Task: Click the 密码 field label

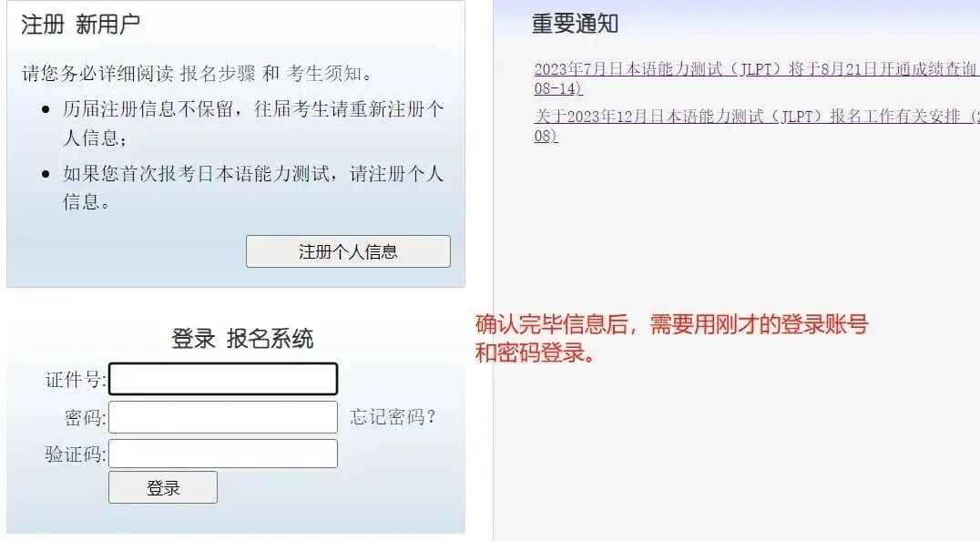Action: click(x=86, y=417)
